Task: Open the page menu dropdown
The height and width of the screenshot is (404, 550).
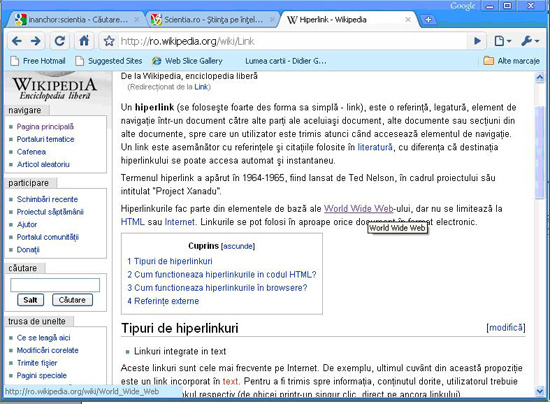Action: click(503, 41)
